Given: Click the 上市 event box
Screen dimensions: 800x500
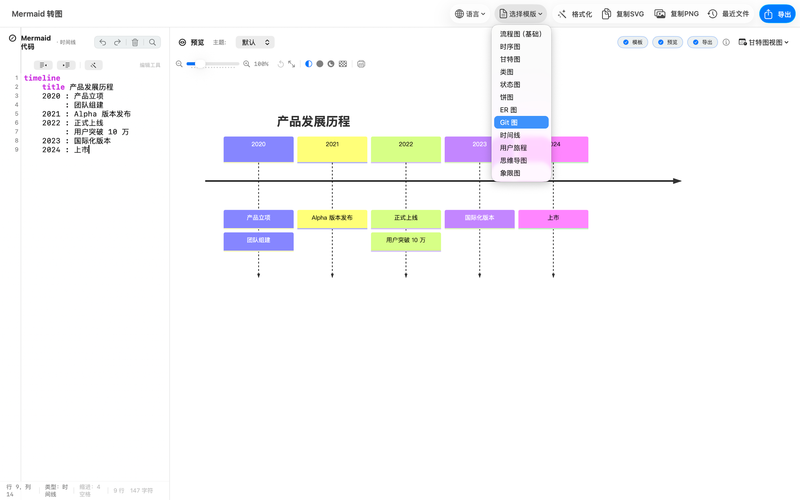Looking at the screenshot, I should click(x=553, y=219).
